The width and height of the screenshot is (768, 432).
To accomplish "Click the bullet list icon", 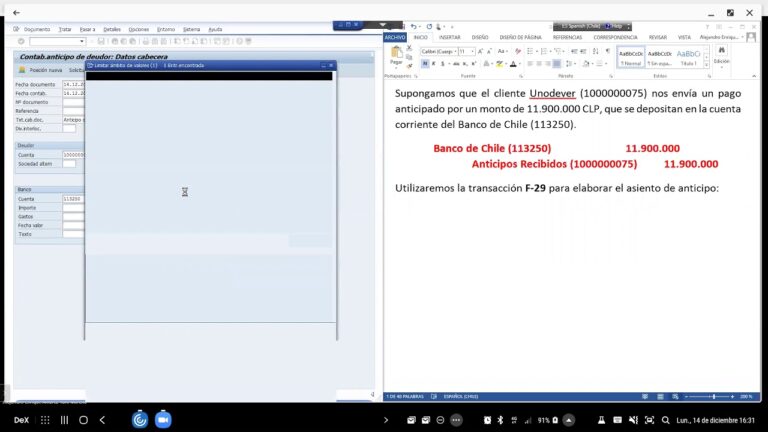I will coord(530,51).
